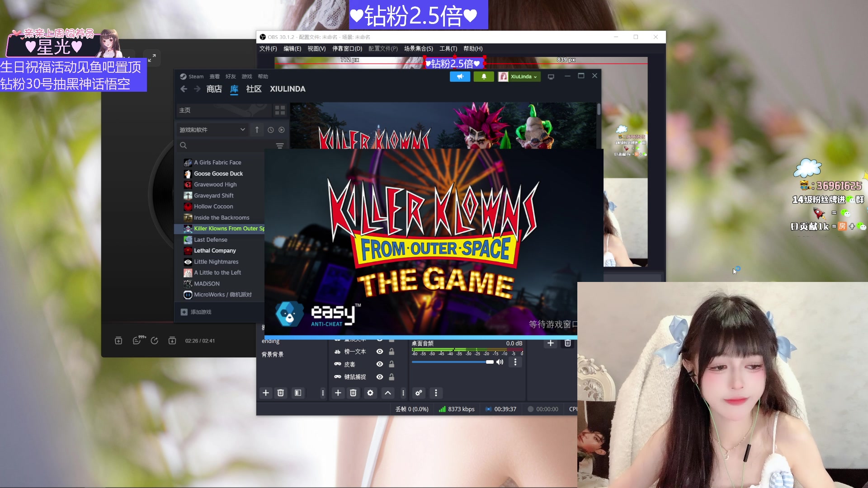The image size is (868, 488).
Task: Delete selected scene with trash icon
Action: (281, 393)
